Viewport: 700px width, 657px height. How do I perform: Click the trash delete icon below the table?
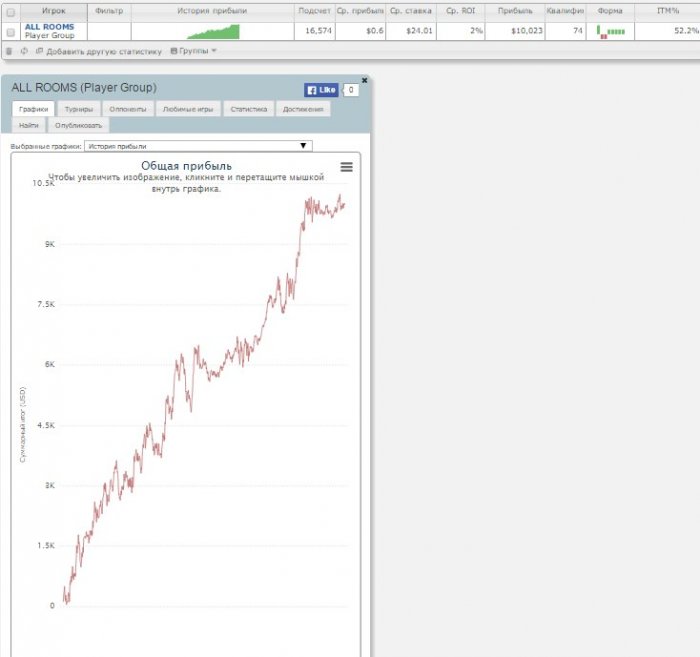(x=9, y=51)
